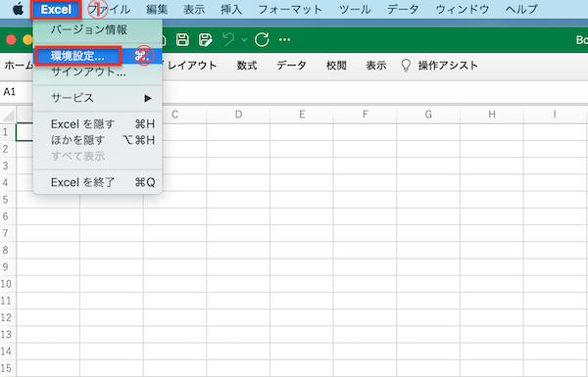Select column D header
The image size is (588, 377).
pyautogui.click(x=238, y=115)
